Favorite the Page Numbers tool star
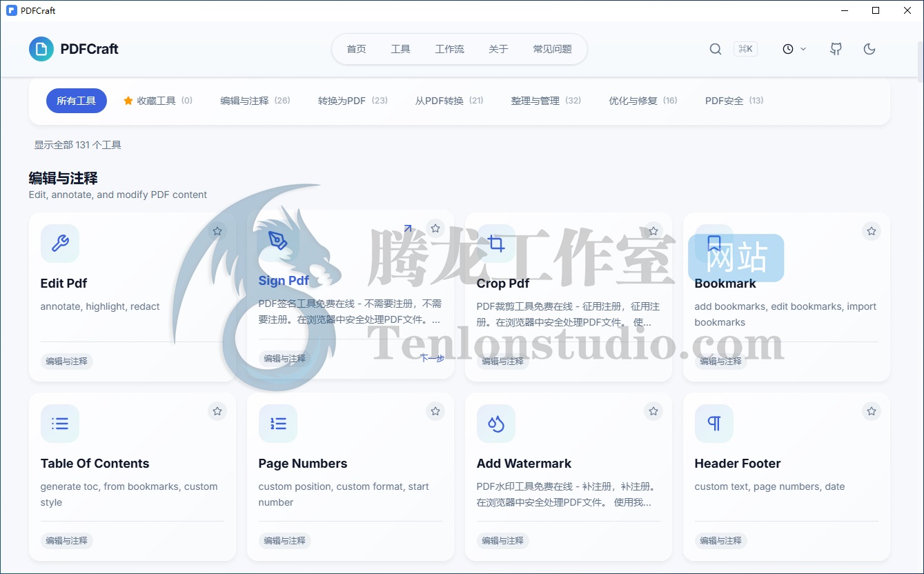This screenshot has width=924, height=574. [435, 411]
